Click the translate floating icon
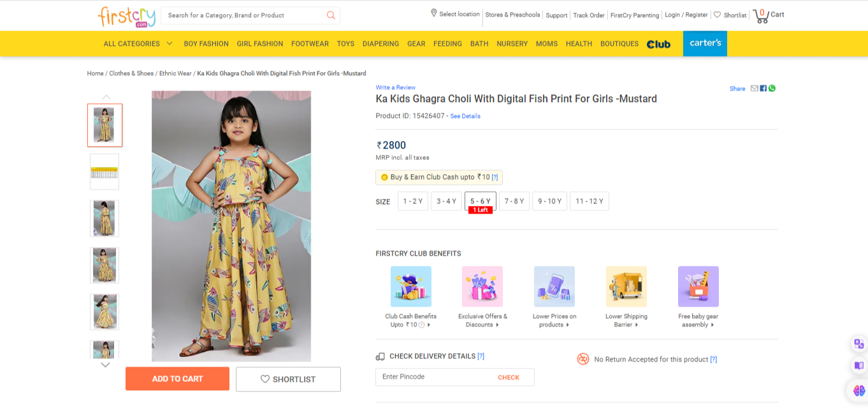Viewport: 868px width, 410px height. pyautogui.click(x=858, y=344)
